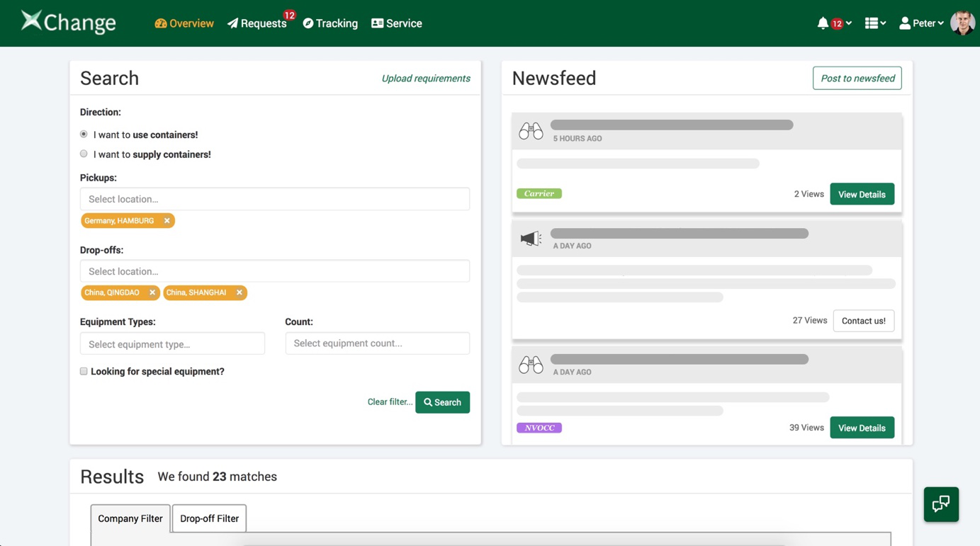View Details of the NVOCC post
Viewport: 980px width, 546px height.
point(862,428)
